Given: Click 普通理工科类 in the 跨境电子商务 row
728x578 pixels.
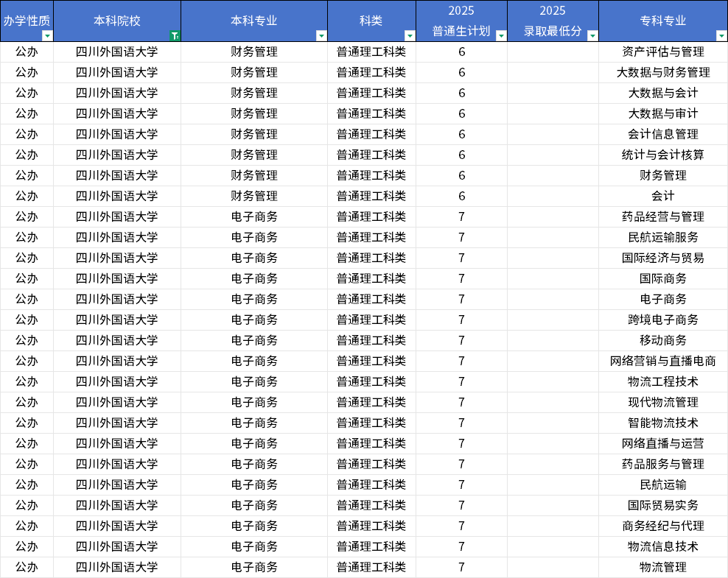Looking at the screenshot, I should coord(371,320).
